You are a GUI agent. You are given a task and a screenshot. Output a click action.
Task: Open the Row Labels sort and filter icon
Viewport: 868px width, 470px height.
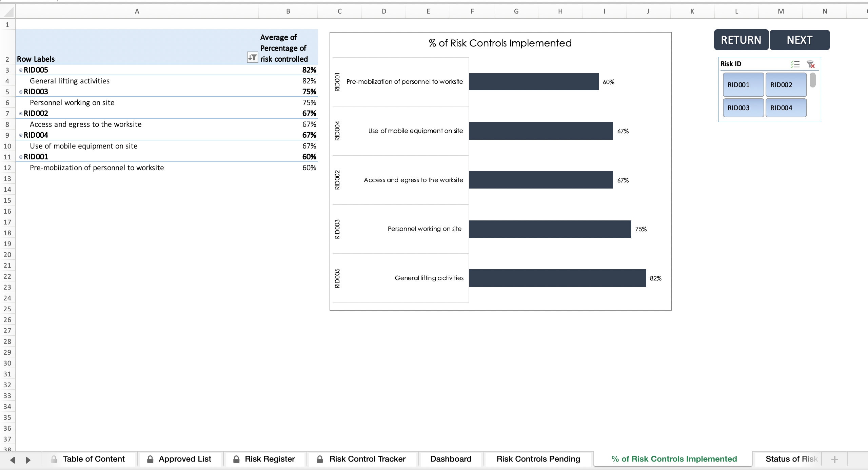[x=252, y=58]
